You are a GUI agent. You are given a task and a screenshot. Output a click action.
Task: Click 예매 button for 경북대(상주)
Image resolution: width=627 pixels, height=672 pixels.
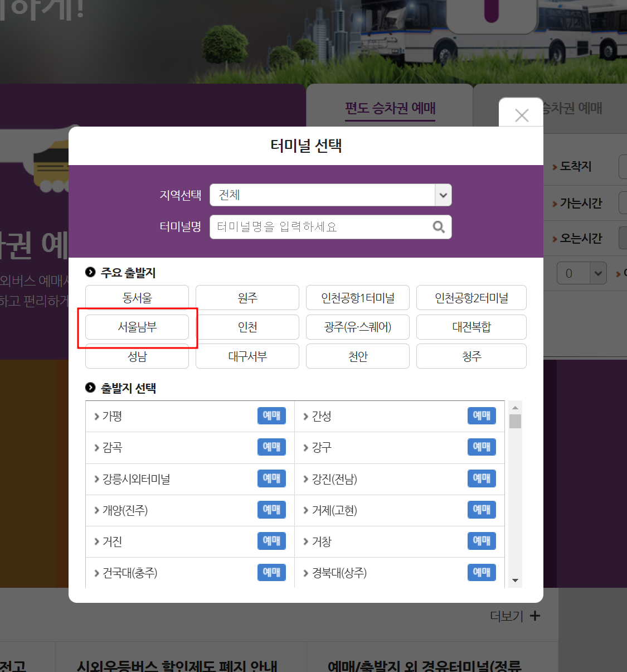tap(482, 572)
